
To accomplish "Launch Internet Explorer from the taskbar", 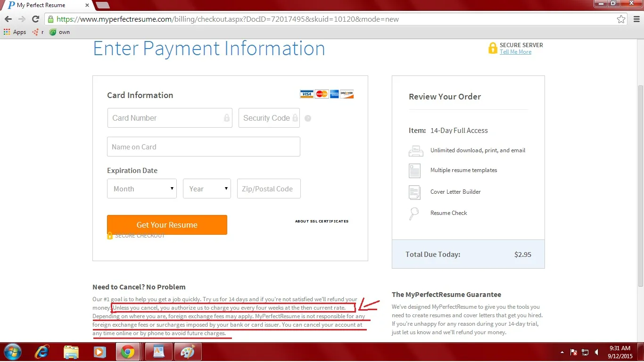I will tap(42, 352).
